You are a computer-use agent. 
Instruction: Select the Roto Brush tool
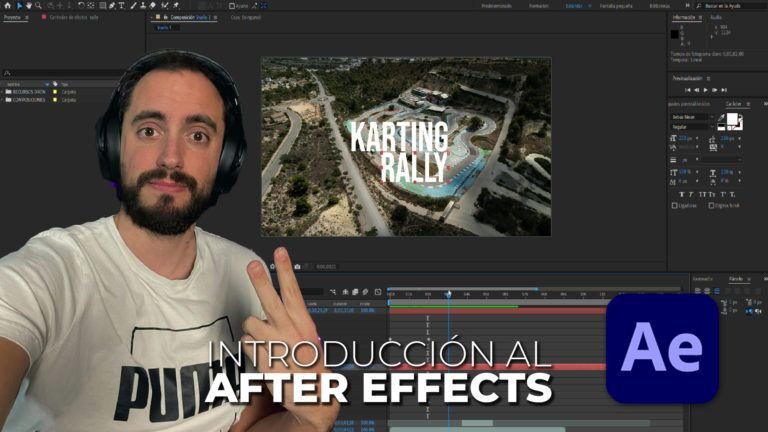coord(165,5)
